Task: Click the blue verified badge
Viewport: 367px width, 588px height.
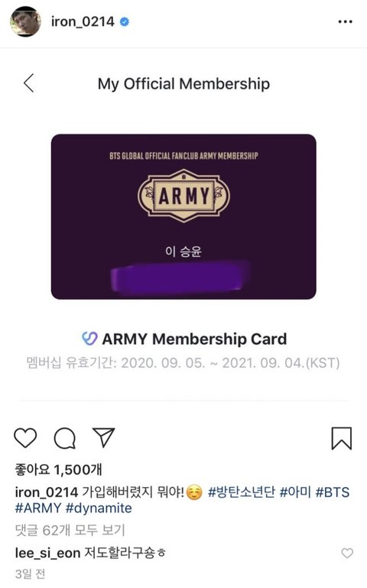Action: coord(125,21)
